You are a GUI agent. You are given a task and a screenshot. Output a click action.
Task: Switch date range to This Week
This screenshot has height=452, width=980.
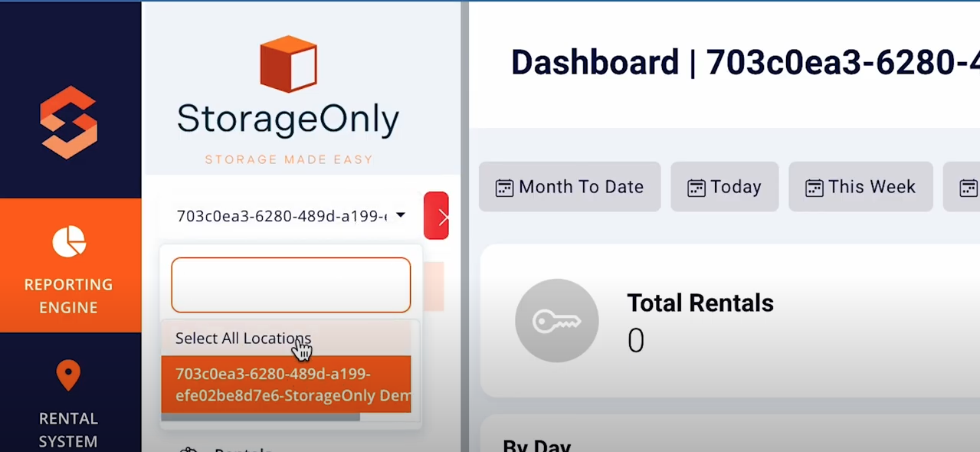coord(860,187)
